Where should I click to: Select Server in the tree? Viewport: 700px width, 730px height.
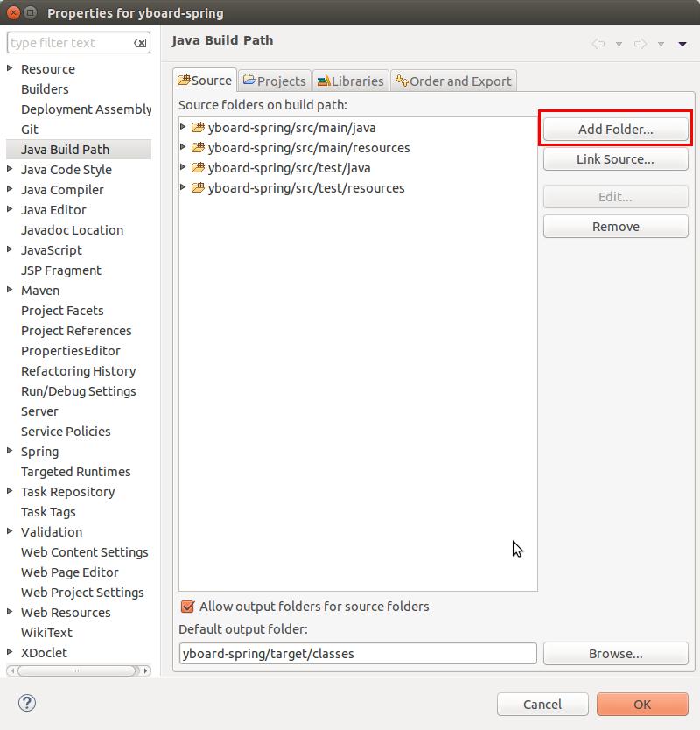tap(39, 411)
